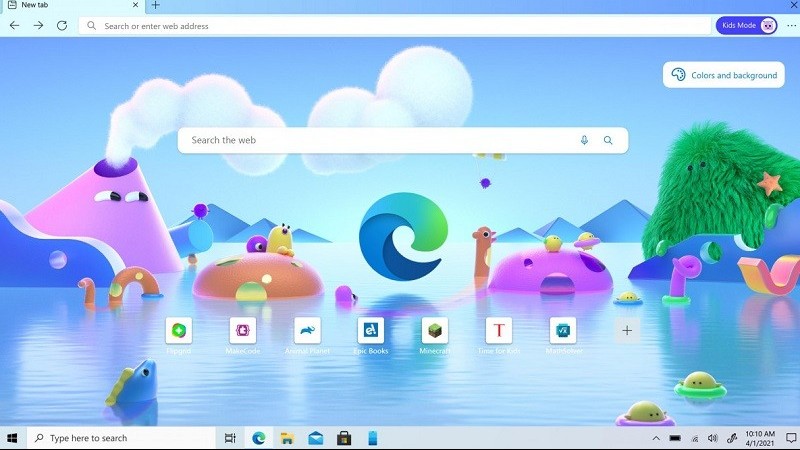
Task: Click the forward navigation arrow
Action: coord(38,26)
